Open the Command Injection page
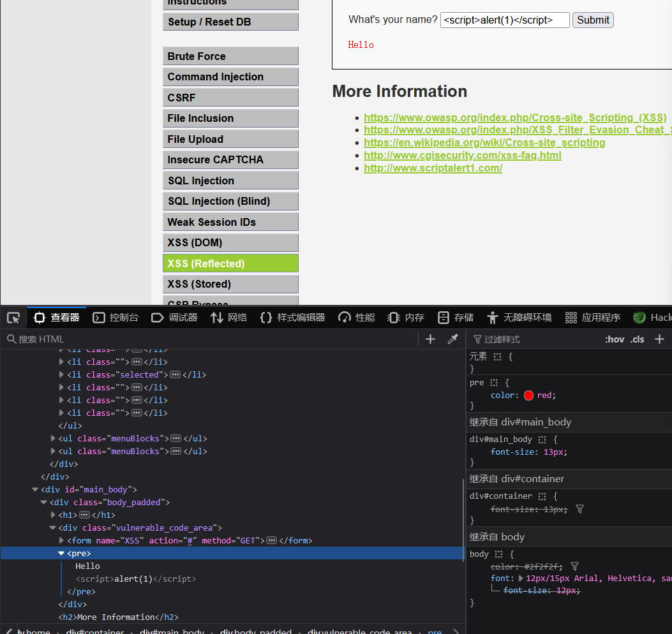Viewport: 672px width, 634px height. 230,77
